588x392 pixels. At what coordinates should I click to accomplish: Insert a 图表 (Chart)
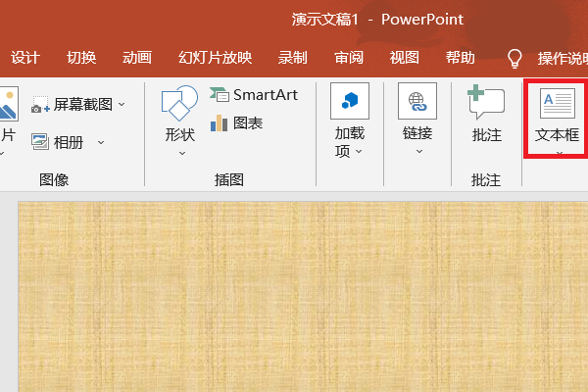(x=236, y=123)
